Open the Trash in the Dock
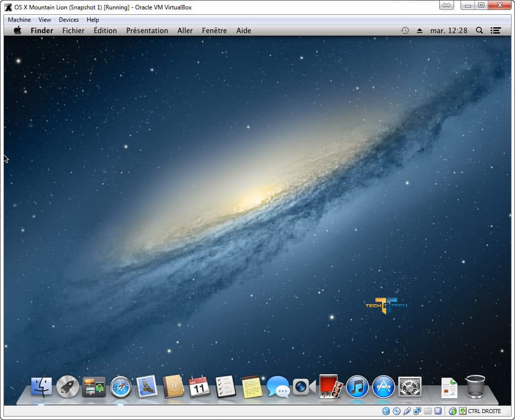 (475, 386)
